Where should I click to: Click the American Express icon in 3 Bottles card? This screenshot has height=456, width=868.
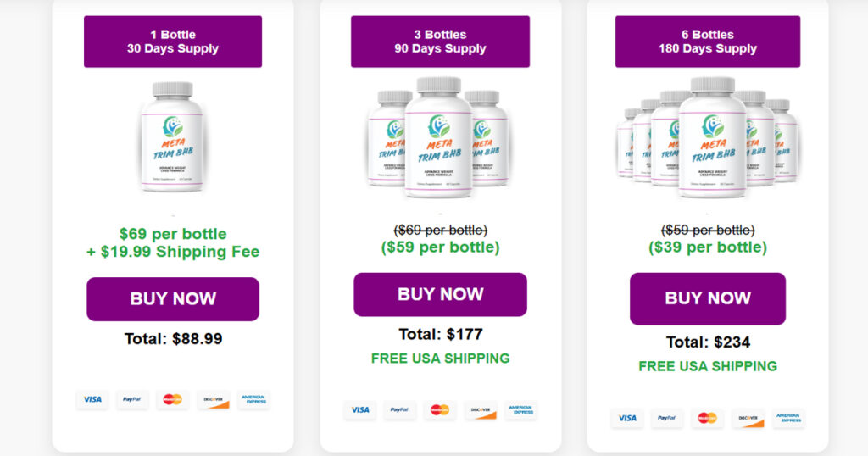520,410
